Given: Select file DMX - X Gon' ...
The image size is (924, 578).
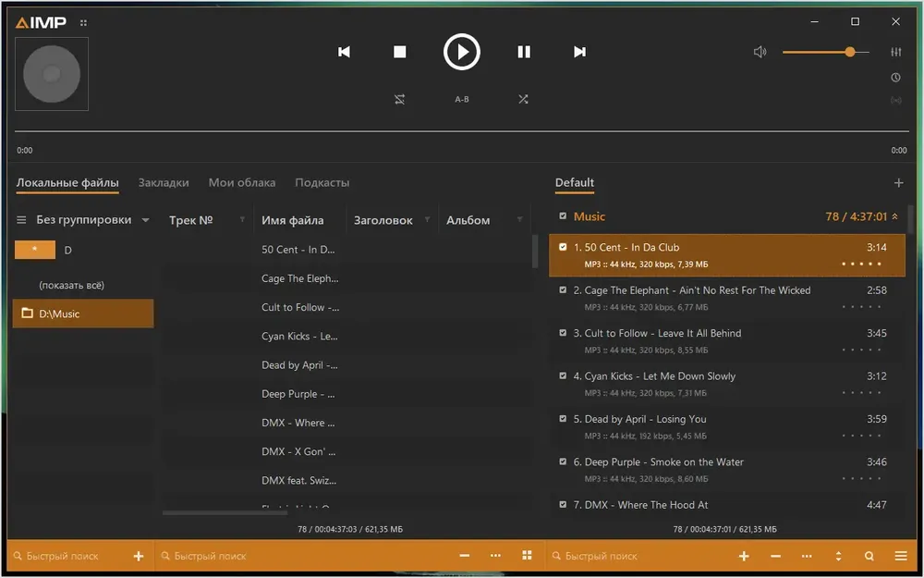Looking at the screenshot, I should pos(298,451).
